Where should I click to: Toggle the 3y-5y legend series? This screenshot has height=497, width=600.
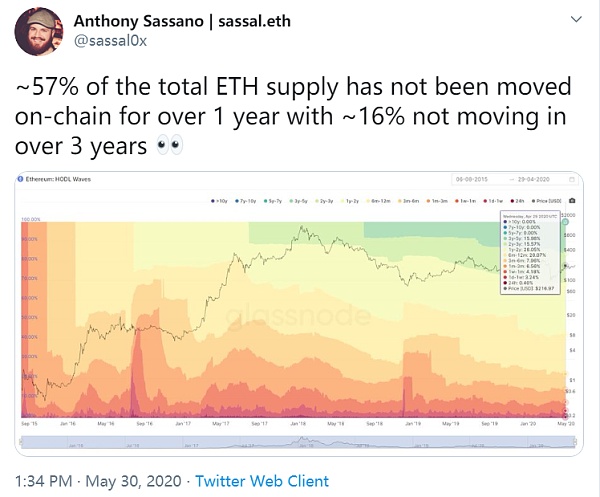pyautogui.click(x=300, y=202)
